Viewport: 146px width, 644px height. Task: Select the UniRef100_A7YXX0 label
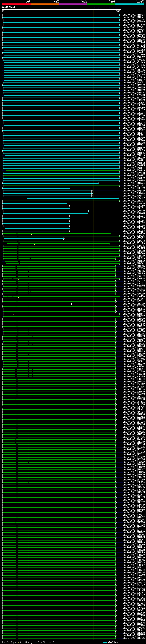point(134,55)
